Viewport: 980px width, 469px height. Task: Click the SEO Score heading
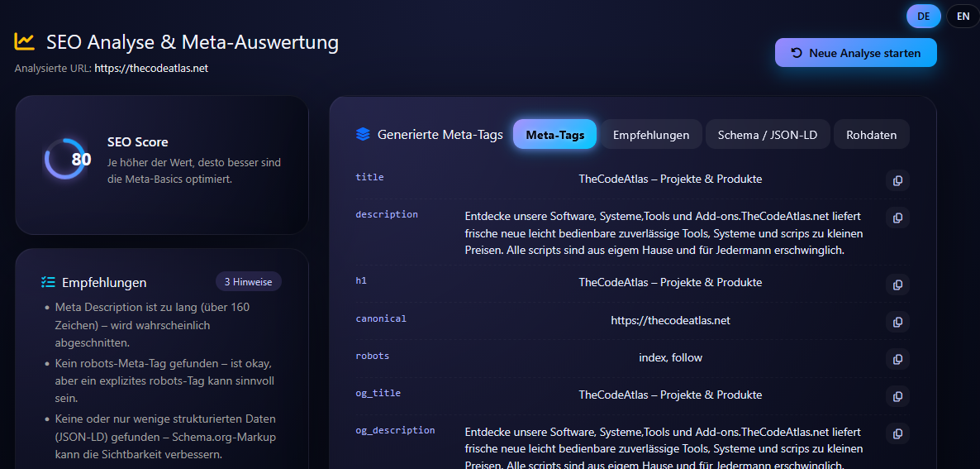[137, 142]
